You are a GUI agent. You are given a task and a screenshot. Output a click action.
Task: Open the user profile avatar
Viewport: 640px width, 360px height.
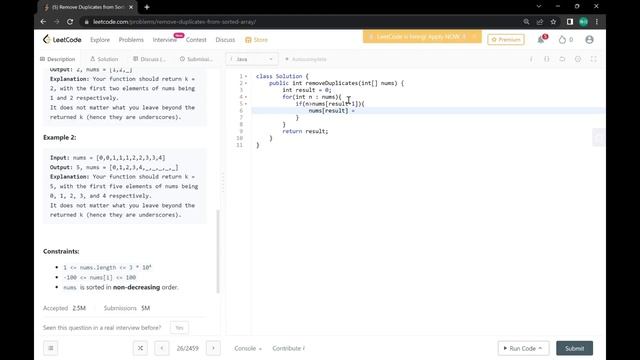(x=589, y=40)
